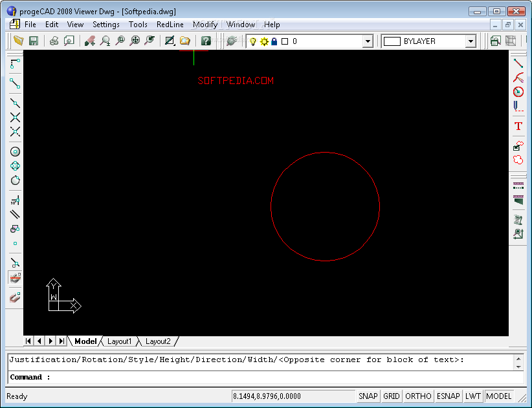Viewport: 532px width, 408px height.
Task: Toggle ESNAP in the status bar
Action: coord(449,396)
